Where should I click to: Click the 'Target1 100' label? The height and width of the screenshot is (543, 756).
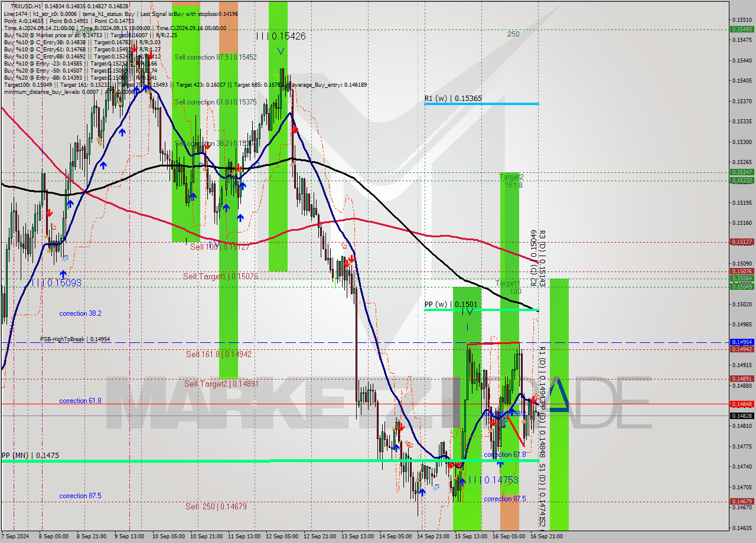(509, 287)
